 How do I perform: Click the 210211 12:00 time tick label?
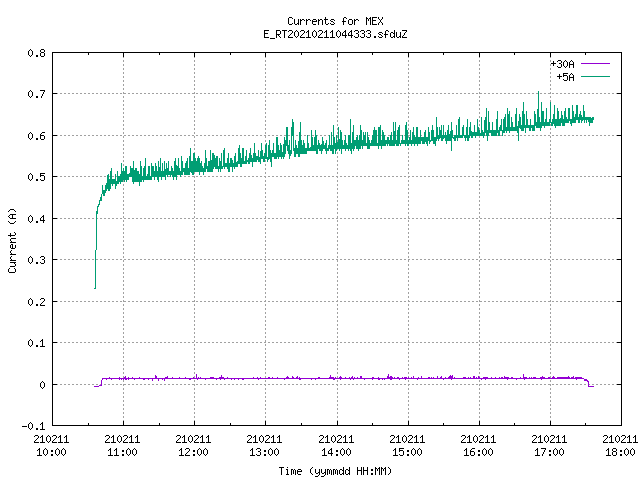(x=193, y=446)
